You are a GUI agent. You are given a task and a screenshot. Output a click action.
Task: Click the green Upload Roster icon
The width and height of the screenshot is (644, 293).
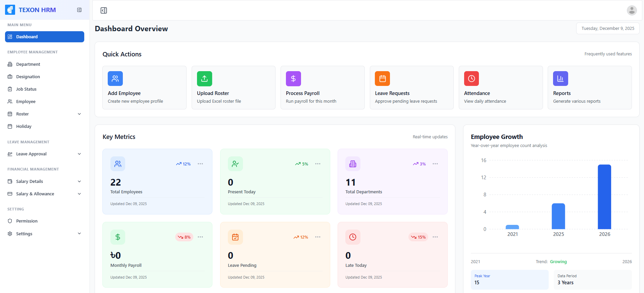[x=204, y=79]
